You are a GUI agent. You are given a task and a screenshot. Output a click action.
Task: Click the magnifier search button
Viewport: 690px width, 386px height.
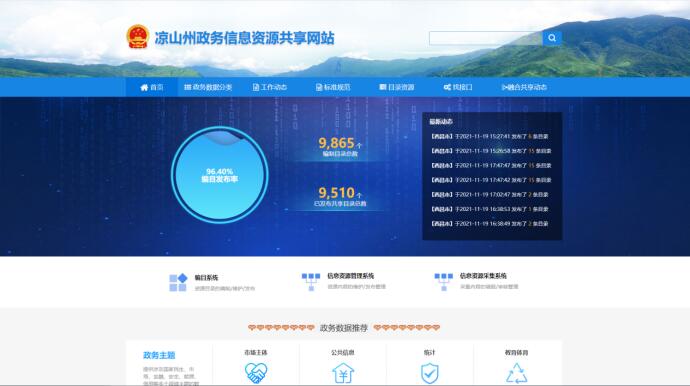click(552, 38)
